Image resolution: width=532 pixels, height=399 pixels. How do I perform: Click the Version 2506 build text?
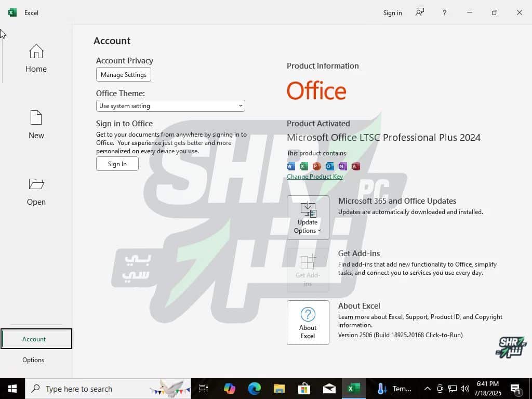pos(401,335)
